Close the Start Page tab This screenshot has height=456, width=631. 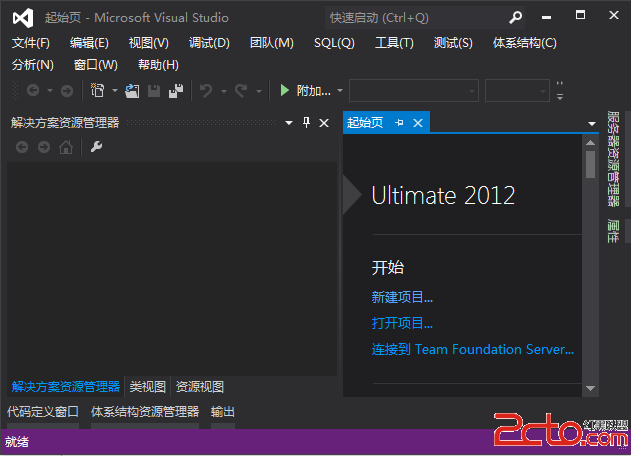418,123
